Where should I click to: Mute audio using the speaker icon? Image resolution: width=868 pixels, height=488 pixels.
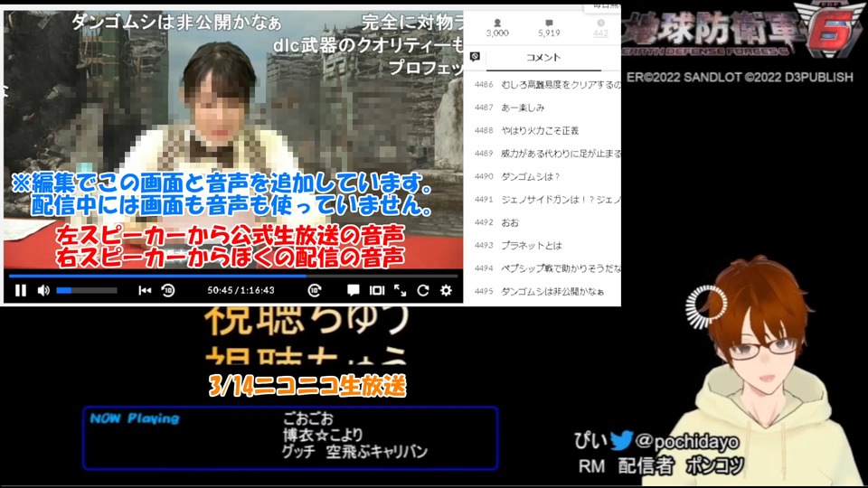43,290
